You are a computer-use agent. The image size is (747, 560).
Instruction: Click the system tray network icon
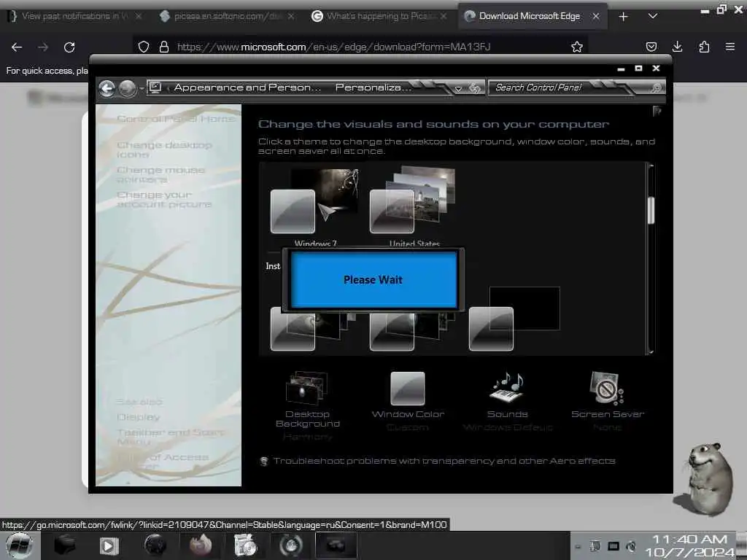tap(614, 546)
